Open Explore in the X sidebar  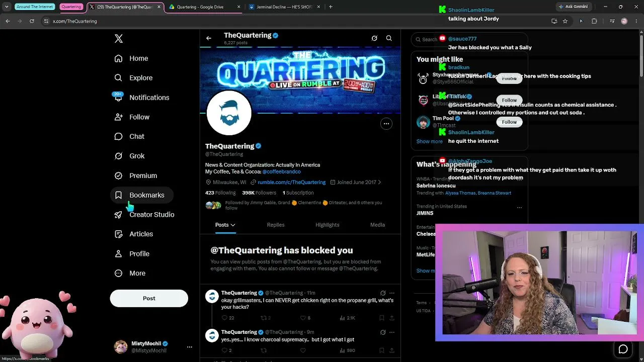[x=133, y=78]
